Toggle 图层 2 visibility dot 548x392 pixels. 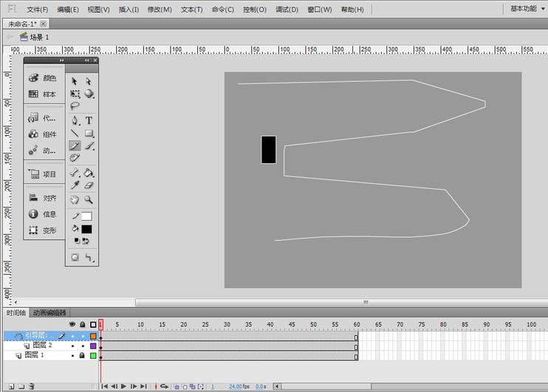[x=72, y=346]
